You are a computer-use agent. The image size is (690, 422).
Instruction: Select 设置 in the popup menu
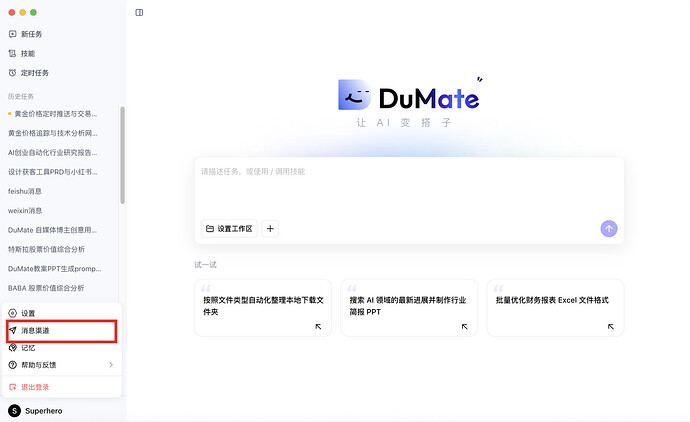62,313
